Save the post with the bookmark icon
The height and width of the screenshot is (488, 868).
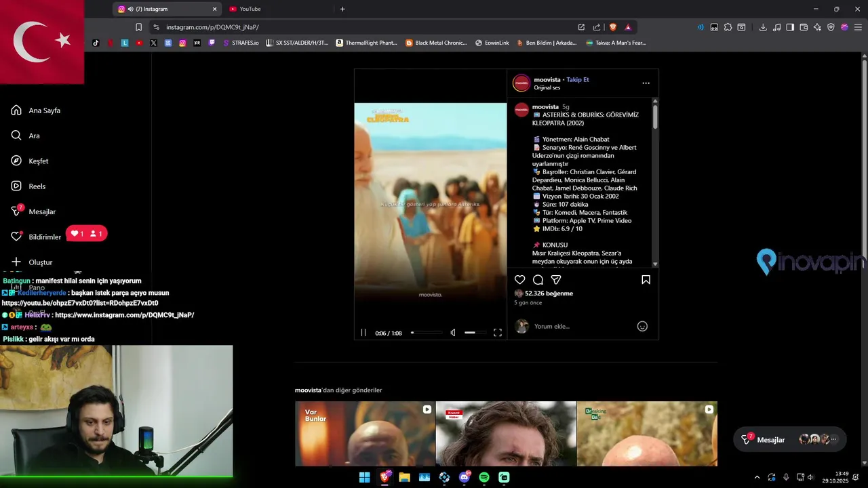(646, 280)
